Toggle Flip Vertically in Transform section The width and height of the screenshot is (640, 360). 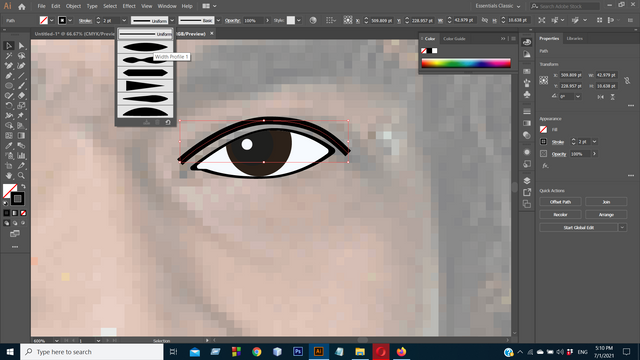click(x=613, y=97)
